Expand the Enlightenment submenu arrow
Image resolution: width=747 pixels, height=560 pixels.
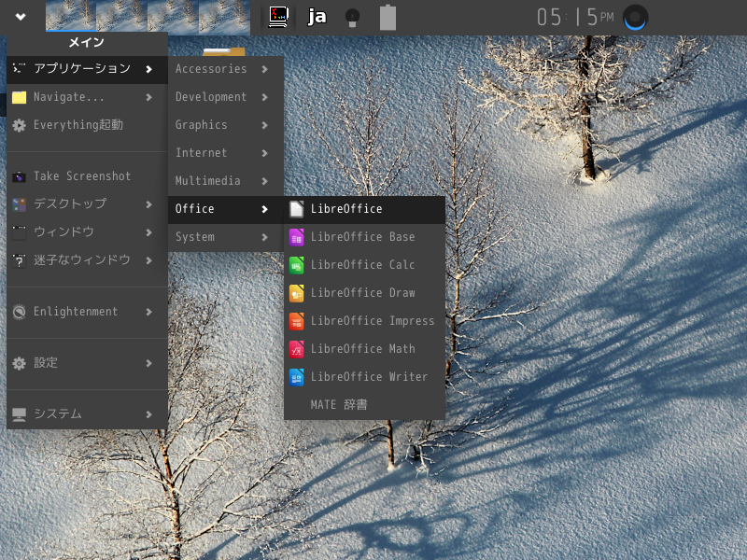click(x=149, y=313)
